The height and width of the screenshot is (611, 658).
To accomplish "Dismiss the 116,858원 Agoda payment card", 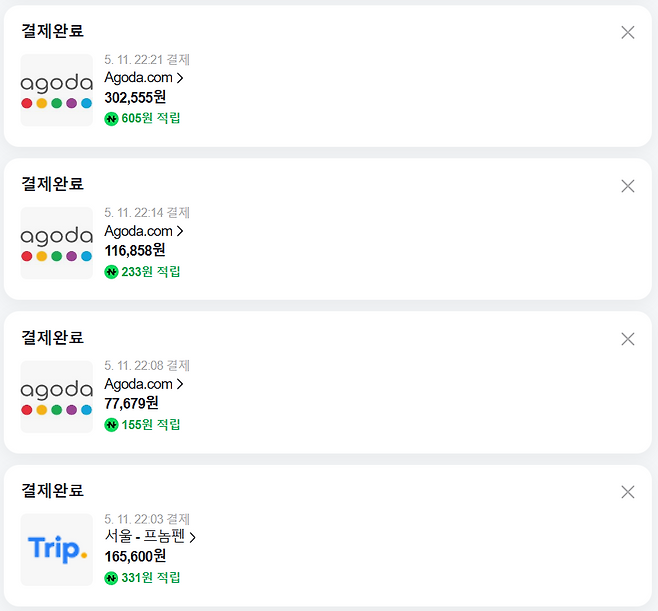I will click(x=628, y=186).
